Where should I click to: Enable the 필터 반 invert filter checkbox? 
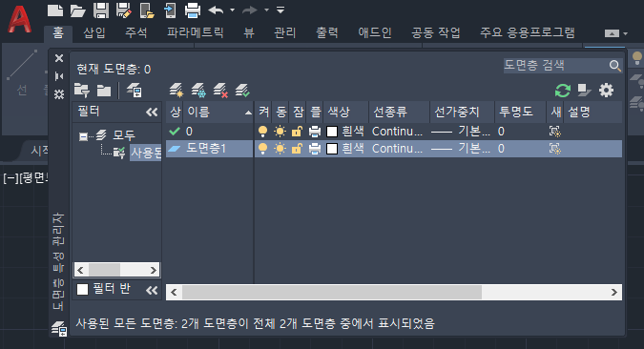tap(83, 290)
